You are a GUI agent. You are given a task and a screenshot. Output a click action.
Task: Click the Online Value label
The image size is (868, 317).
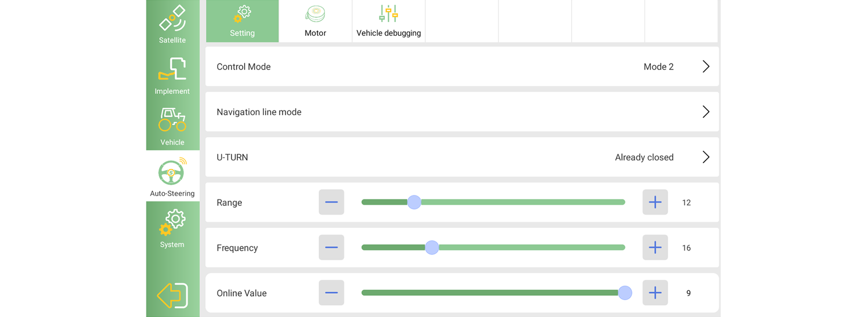pos(242,293)
